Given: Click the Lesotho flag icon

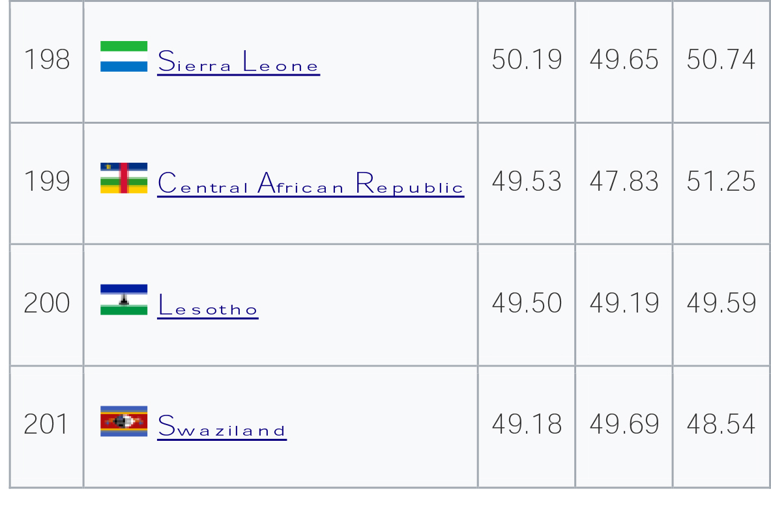Looking at the screenshot, I should pos(124,300).
